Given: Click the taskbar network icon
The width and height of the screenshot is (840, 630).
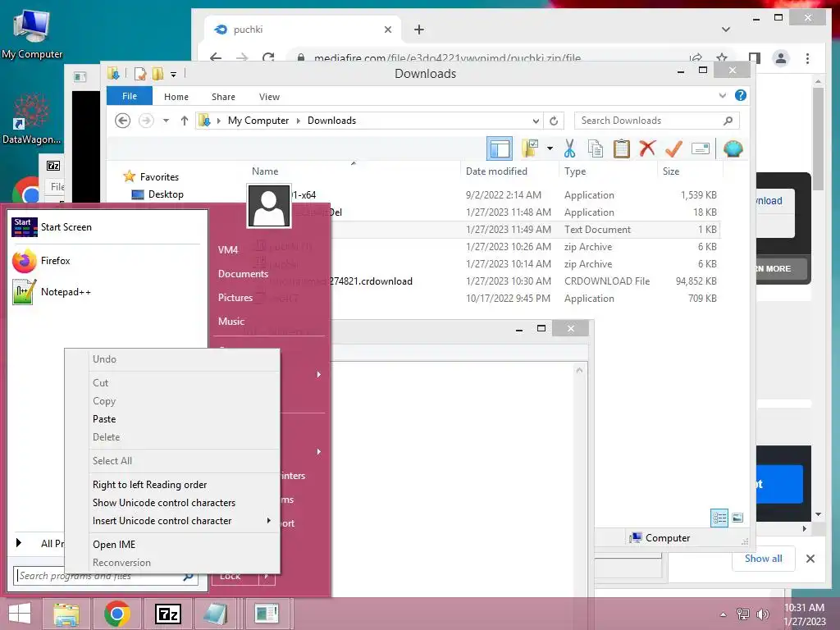Looking at the screenshot, I should point(742,614).
